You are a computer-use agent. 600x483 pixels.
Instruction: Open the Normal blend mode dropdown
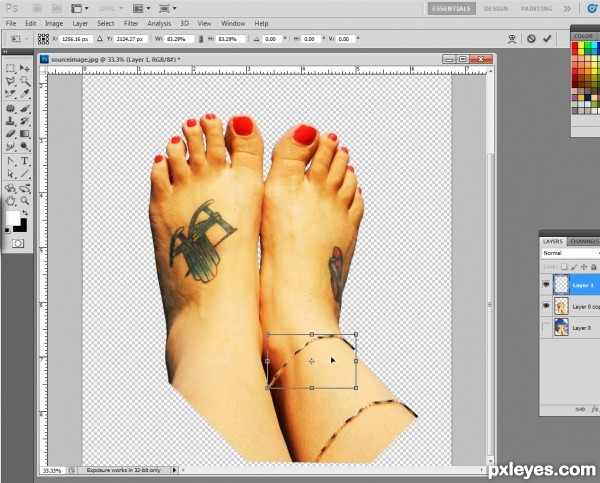pos(570,253)
